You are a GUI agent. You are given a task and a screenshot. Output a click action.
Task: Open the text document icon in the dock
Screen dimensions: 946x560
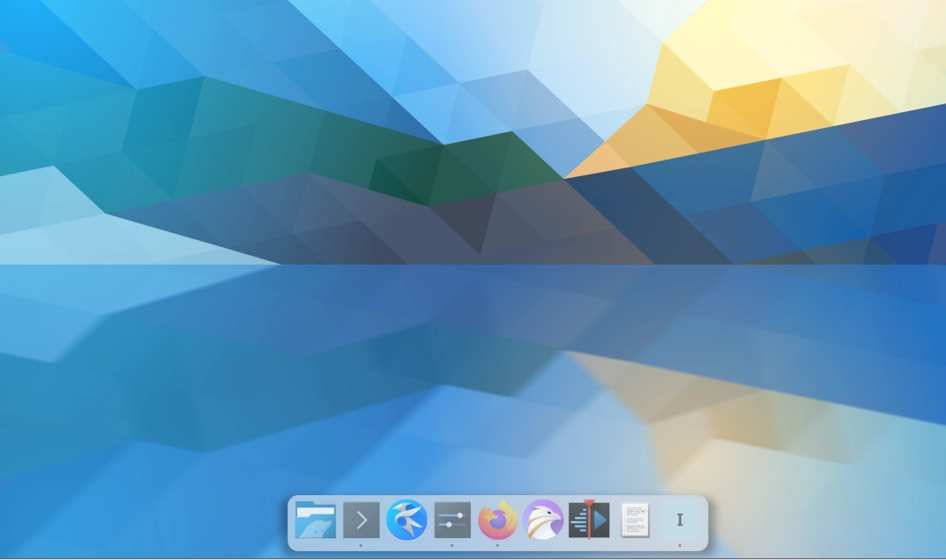pos(635,521)
